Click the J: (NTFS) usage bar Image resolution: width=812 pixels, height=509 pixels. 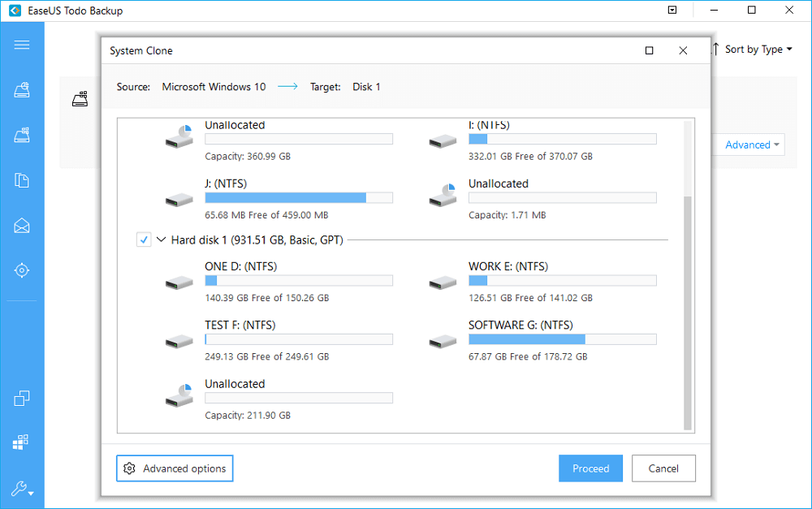pyautogui.click(x=299, y=198)
